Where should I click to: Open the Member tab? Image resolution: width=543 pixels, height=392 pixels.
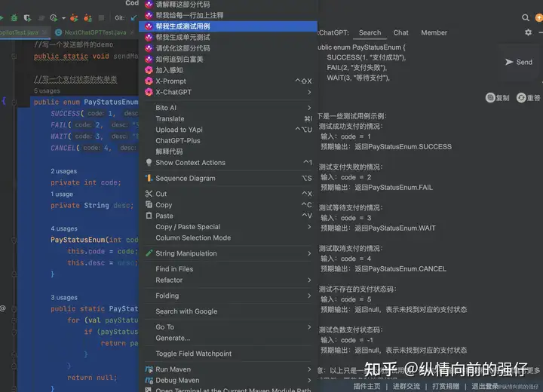click(x=434, y=32)
